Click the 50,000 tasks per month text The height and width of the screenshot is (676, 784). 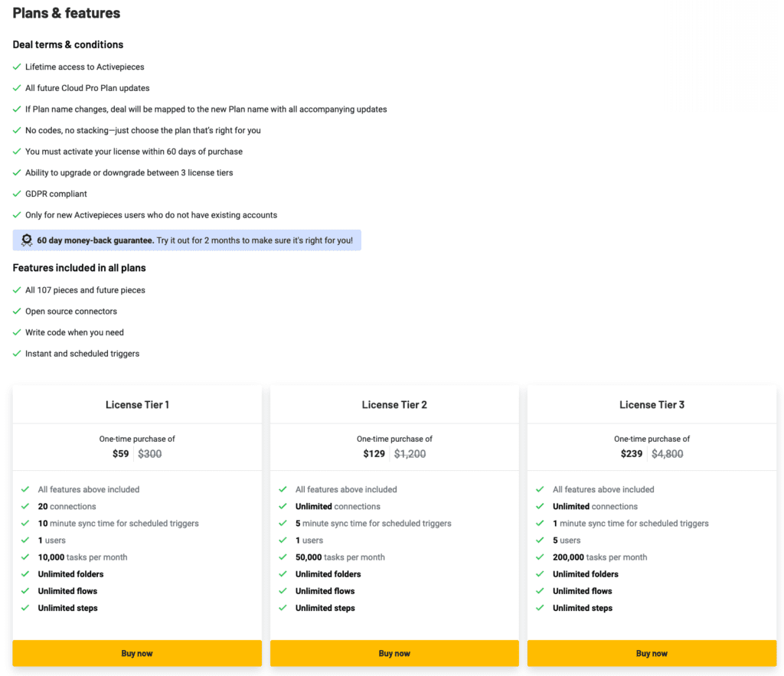pyautogui.click(x=340, y=557)
